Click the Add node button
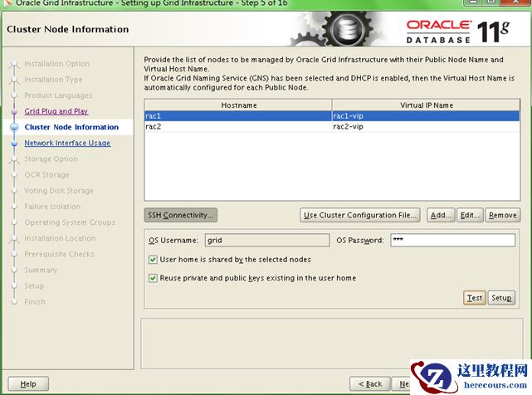Viewport: 532px width, 395px height. [x=441, y=215]
